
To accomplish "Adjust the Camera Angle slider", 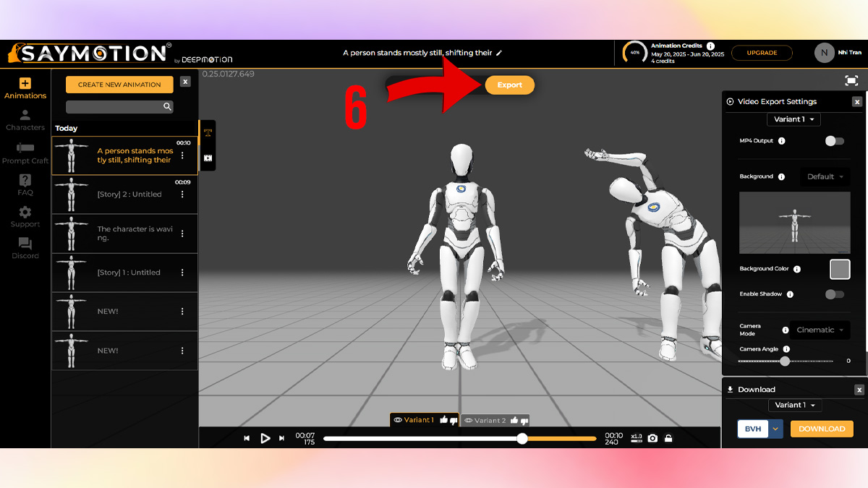I will pos(786,361).
